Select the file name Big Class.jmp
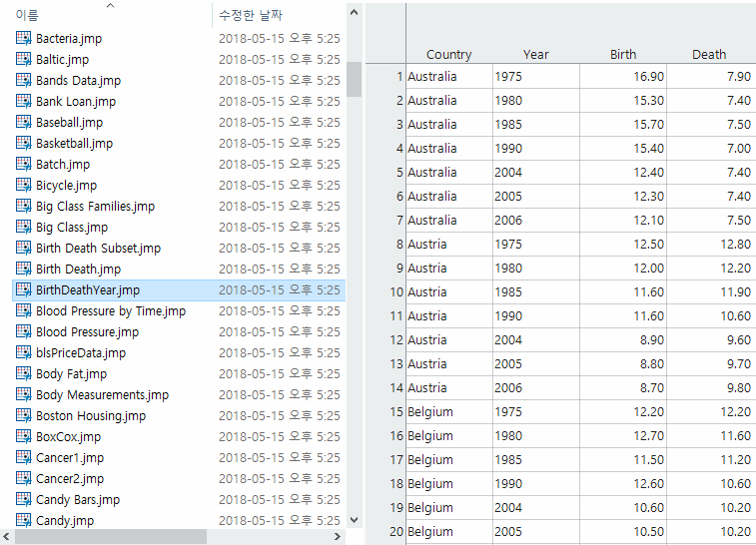Image resolution: width=756 pixels, height=545 pixels. 72,227
